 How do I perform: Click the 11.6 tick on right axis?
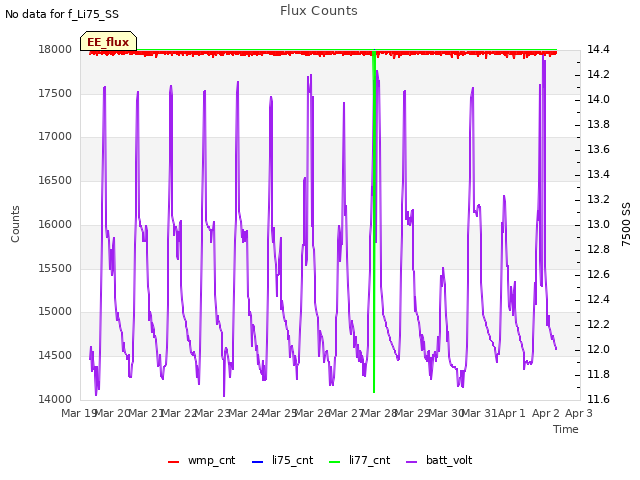pos(598,399)
